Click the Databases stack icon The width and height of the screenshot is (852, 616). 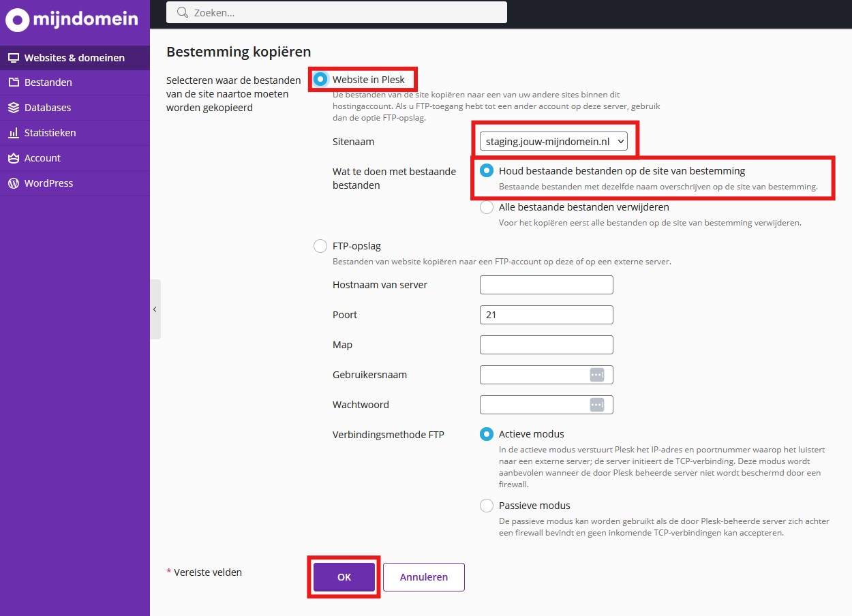click(13, 108)
